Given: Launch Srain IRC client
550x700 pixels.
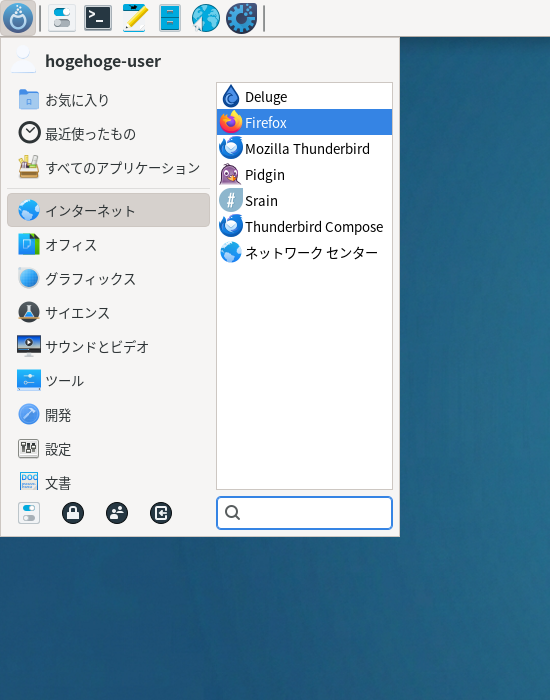Looking at the screenshot, I should [304, 200].
